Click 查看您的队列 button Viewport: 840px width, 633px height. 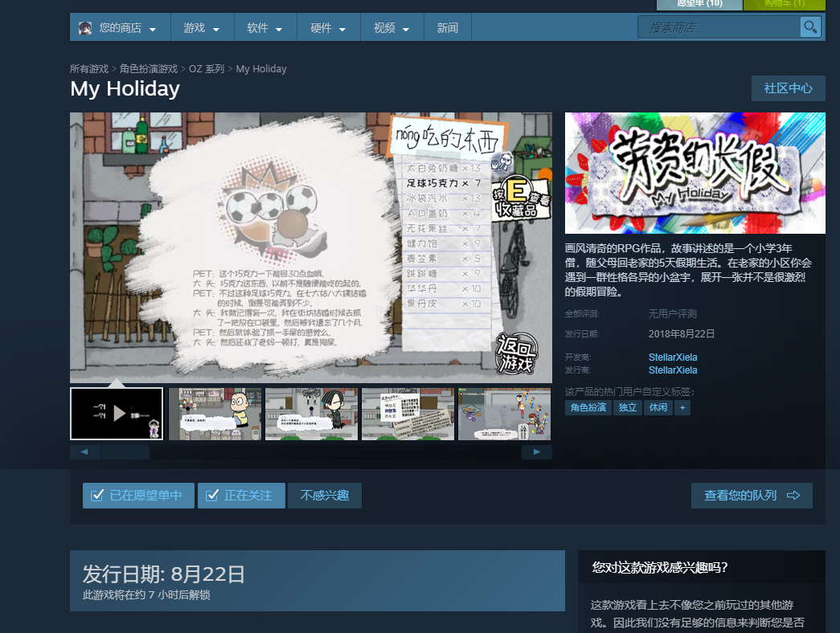[x=752, y=496]
